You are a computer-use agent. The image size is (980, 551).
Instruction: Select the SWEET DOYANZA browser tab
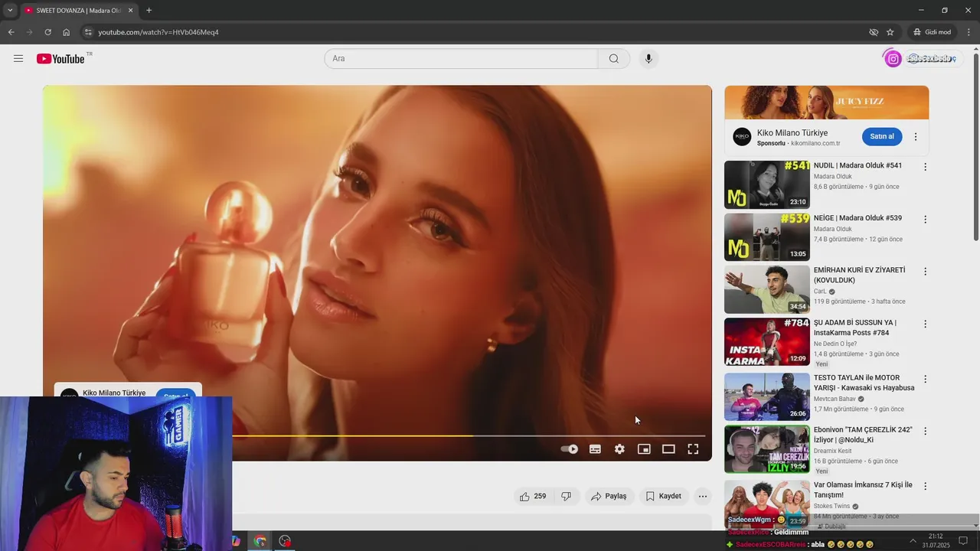click(x=78, y=11)
